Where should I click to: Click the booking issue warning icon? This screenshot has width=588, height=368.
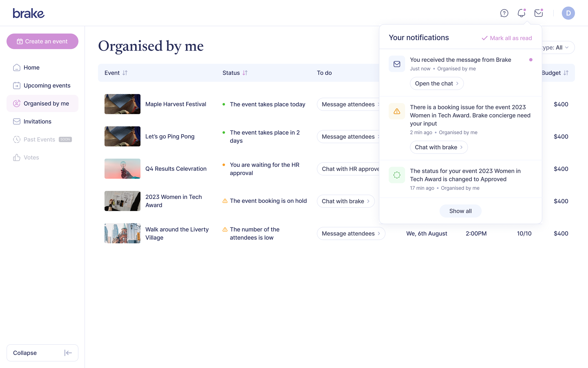point(397,111)
